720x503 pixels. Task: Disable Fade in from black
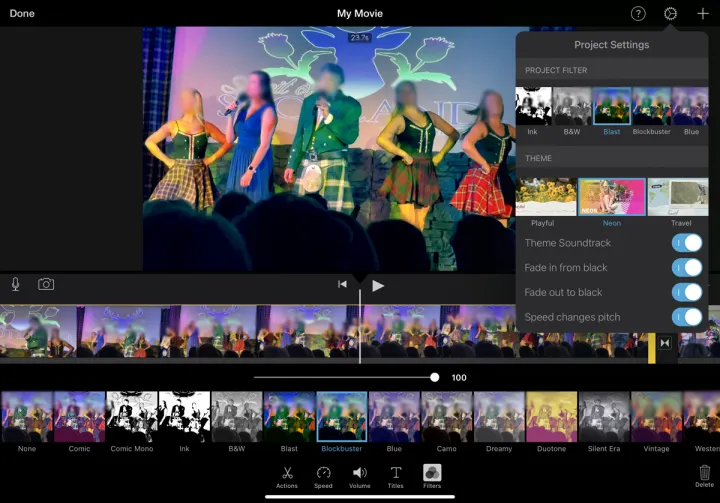tap(686, 268)
